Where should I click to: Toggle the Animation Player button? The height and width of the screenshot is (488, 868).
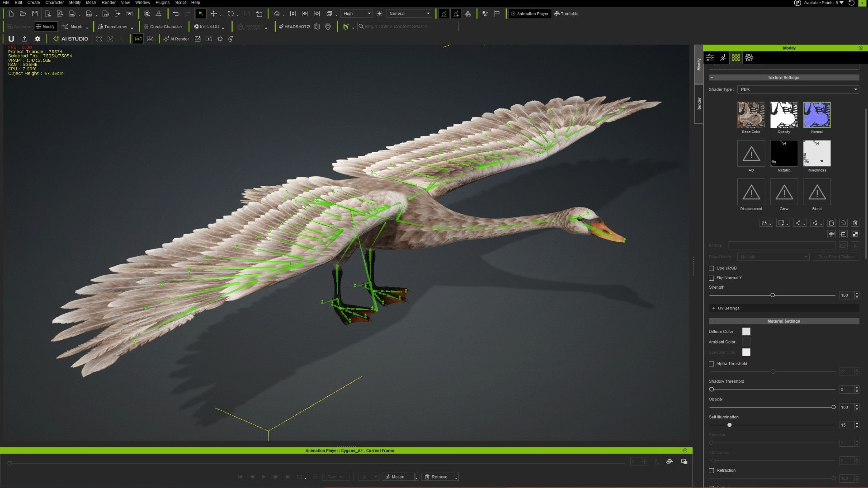coord(529,14)
